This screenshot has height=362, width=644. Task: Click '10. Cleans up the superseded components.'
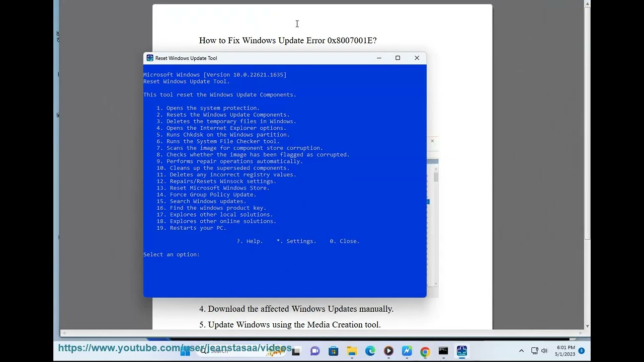tap(223, 168)
